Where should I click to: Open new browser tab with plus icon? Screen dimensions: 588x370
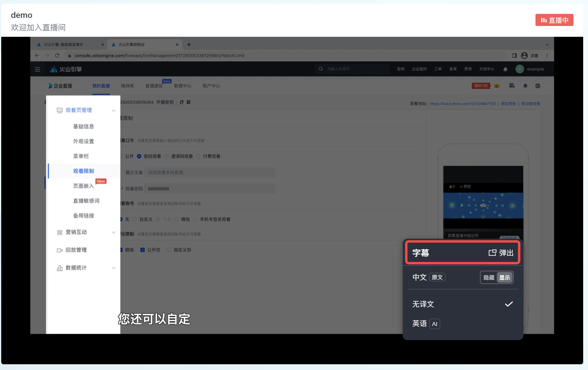click(189, 45)
